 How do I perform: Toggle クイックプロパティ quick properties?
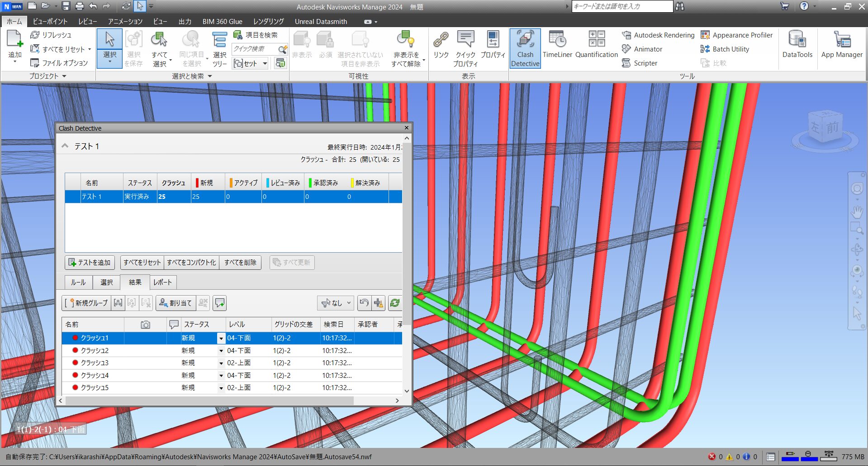pos(465,49)
